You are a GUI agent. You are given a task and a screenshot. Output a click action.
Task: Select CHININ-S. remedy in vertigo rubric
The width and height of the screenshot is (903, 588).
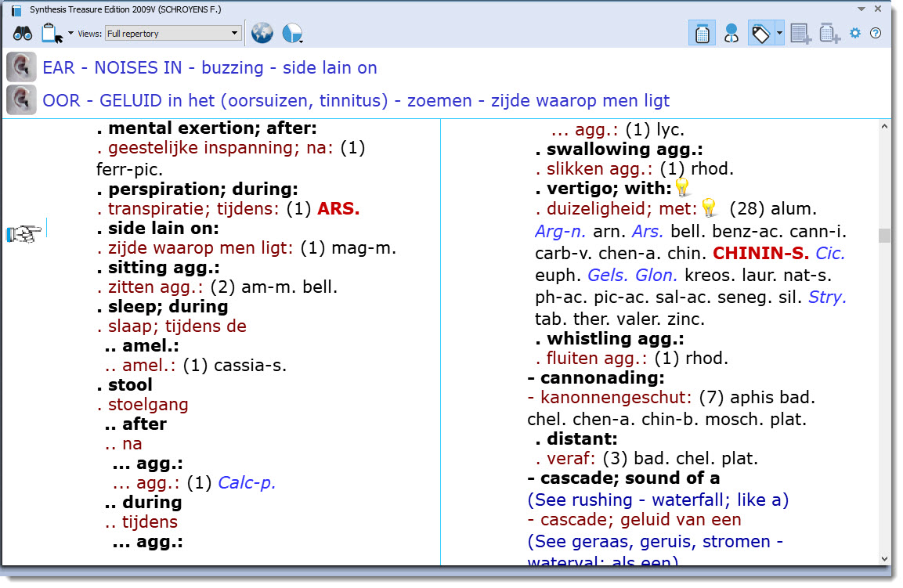pos(760,254)
